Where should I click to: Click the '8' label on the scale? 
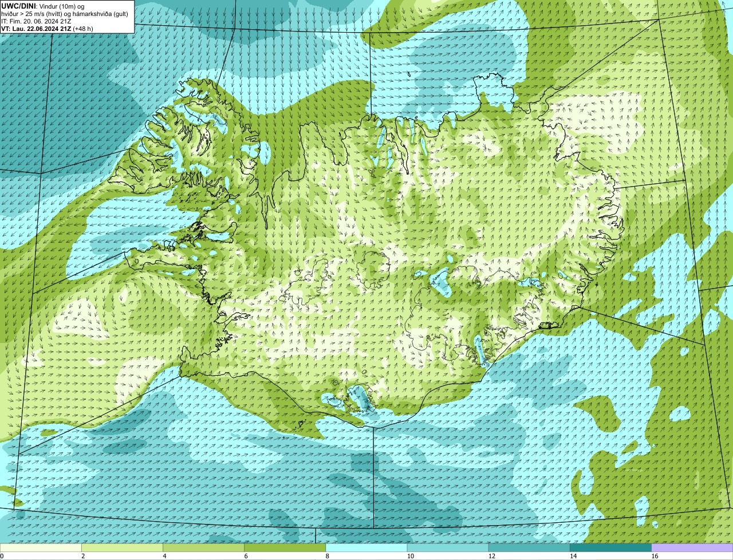tap(328, 556)
